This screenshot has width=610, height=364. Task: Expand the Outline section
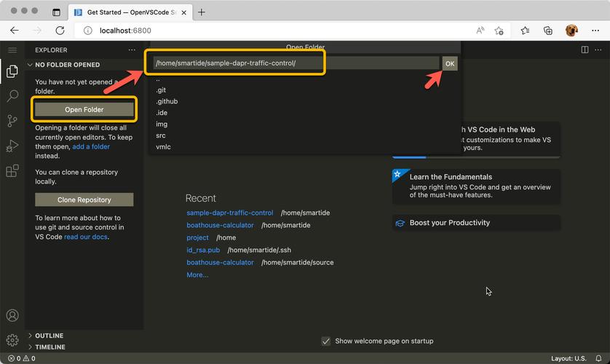(x=49, y=336)
